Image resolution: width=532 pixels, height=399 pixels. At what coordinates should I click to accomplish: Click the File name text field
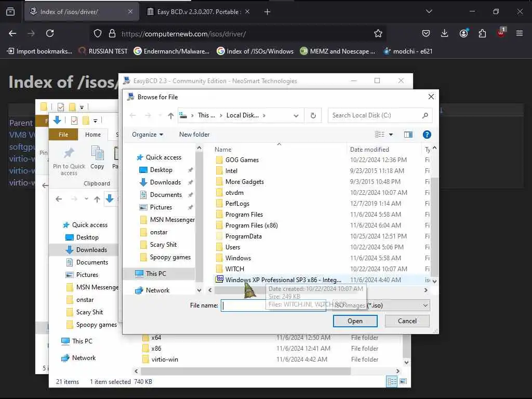coord(273,305)
